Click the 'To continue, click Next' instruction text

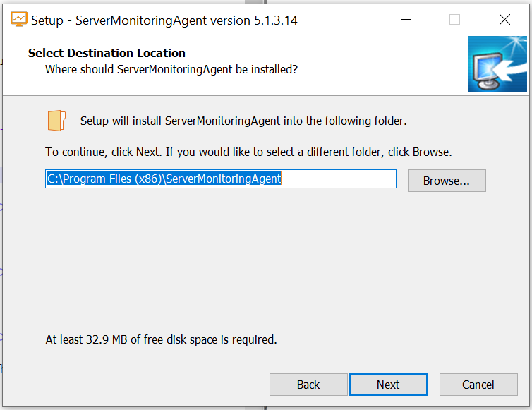pos(248,152)
